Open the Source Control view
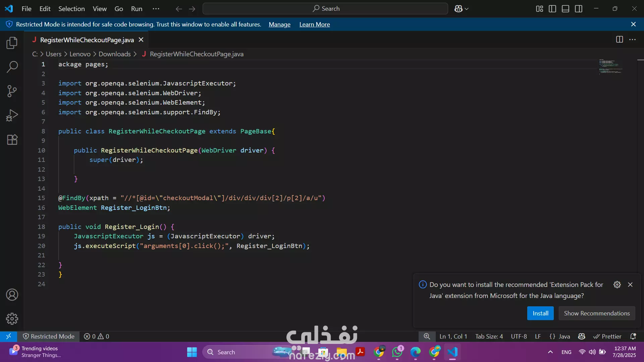Image resolution: width=644 pixels, height=362 pixels. point(12,91)
